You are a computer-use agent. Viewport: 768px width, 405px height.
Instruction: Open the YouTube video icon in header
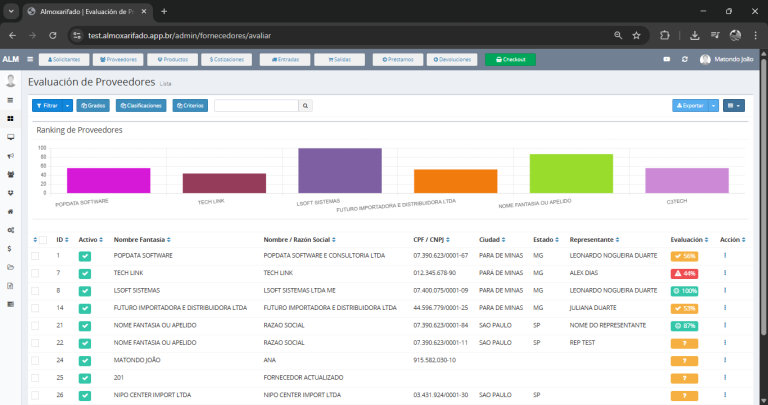tap(666, 59)
